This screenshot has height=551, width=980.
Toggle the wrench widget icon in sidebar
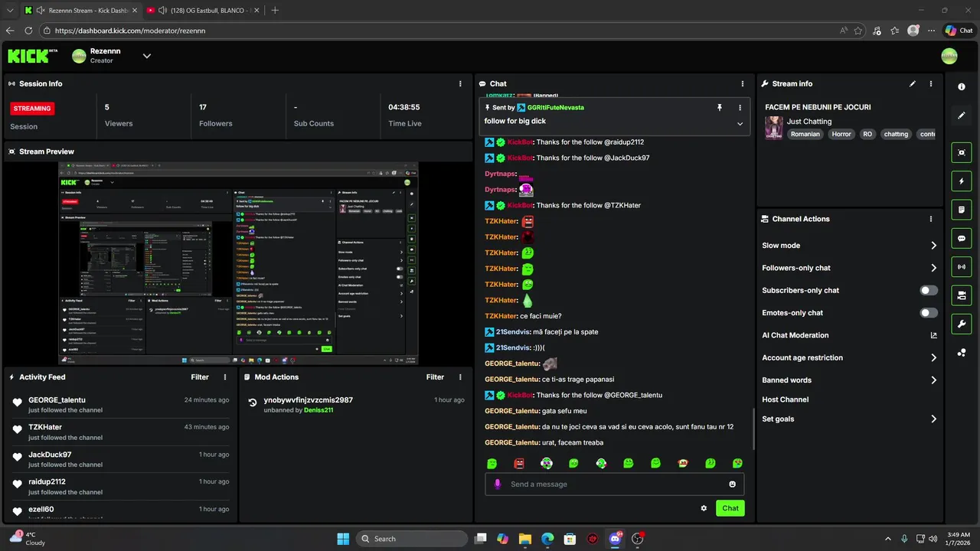(962, 324)
